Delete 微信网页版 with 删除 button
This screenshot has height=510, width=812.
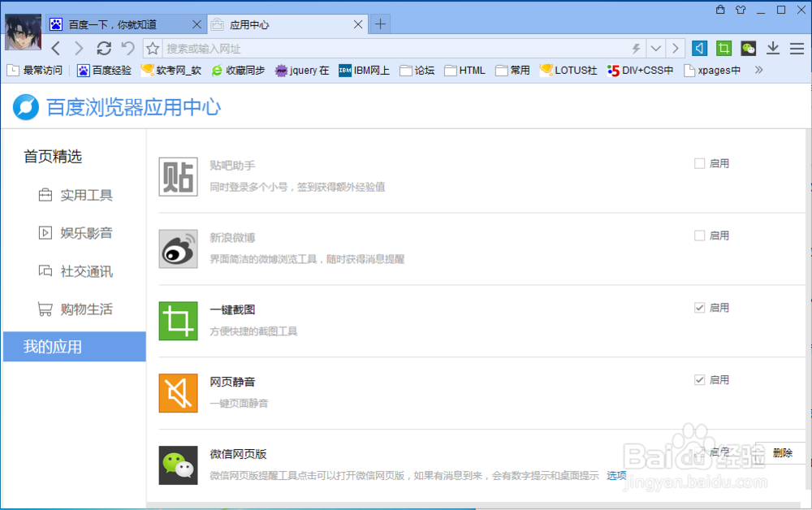[782, 452]
